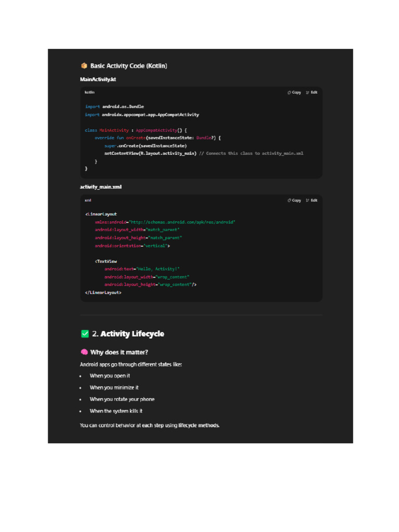Edit the Kotlin code block
The width and height of the screenshot is (399, 532).
pyautogui.click(x=312, y=92)
